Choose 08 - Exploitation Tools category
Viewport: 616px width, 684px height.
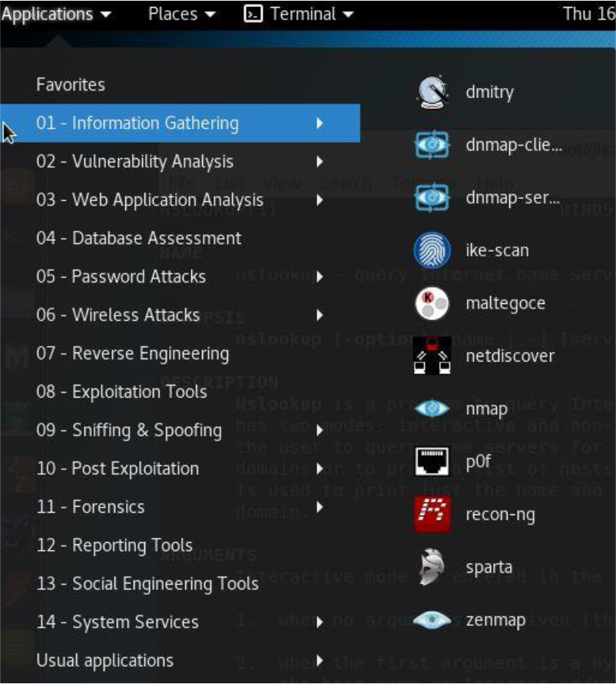(x=121, y=392)
